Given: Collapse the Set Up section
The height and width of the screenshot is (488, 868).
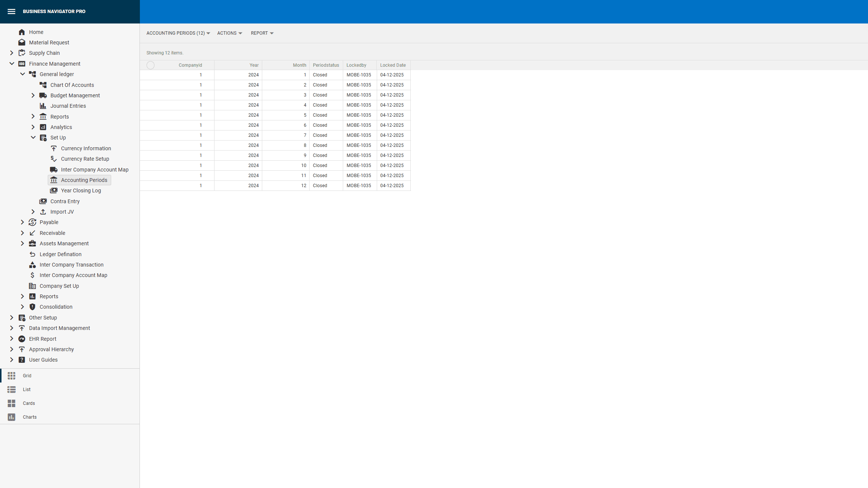Looking at the screenshot, I should [x=33, y=137].
